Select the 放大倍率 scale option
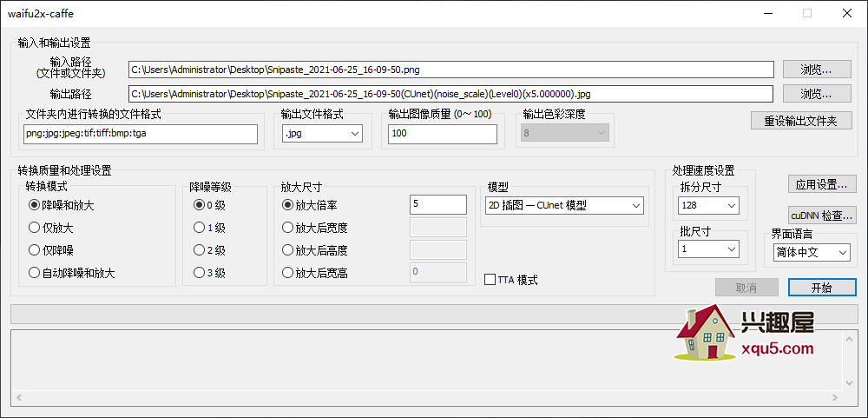 coord(310,205)
